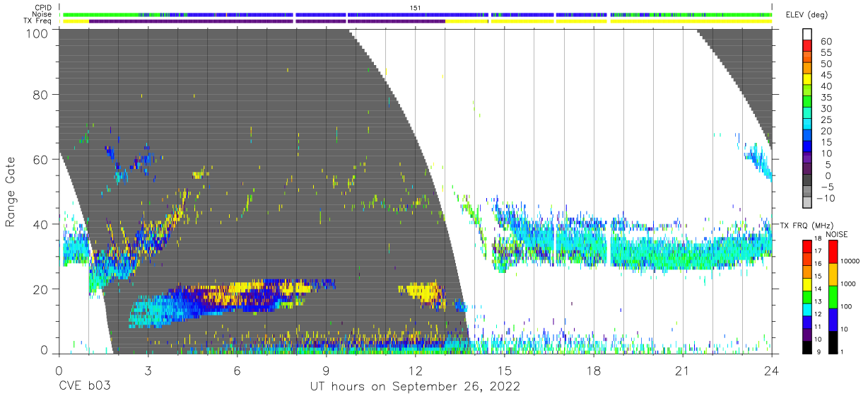Click the 3 tick on UT hours axis
This screenshot has height=401, width=868.
[x=148, y=371]
